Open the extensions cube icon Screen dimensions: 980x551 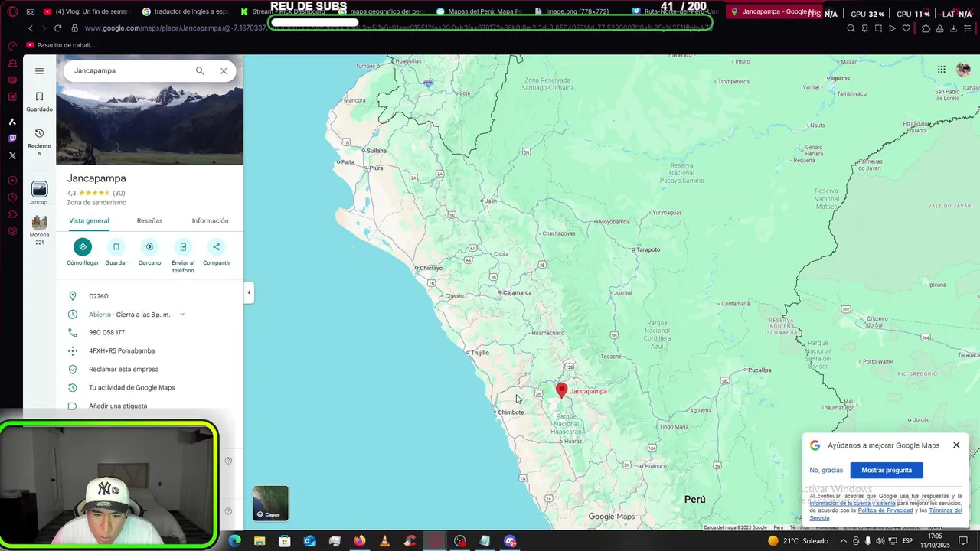[926, 28]
